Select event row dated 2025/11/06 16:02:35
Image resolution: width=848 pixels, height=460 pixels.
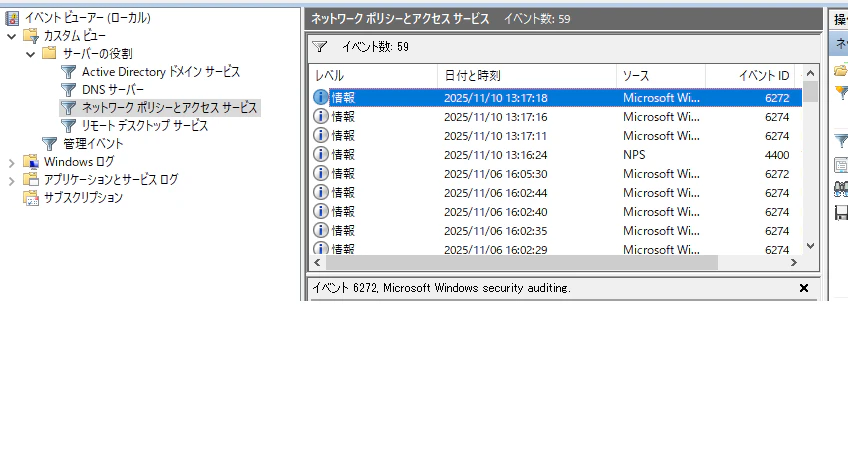click(x=556, y=230)
